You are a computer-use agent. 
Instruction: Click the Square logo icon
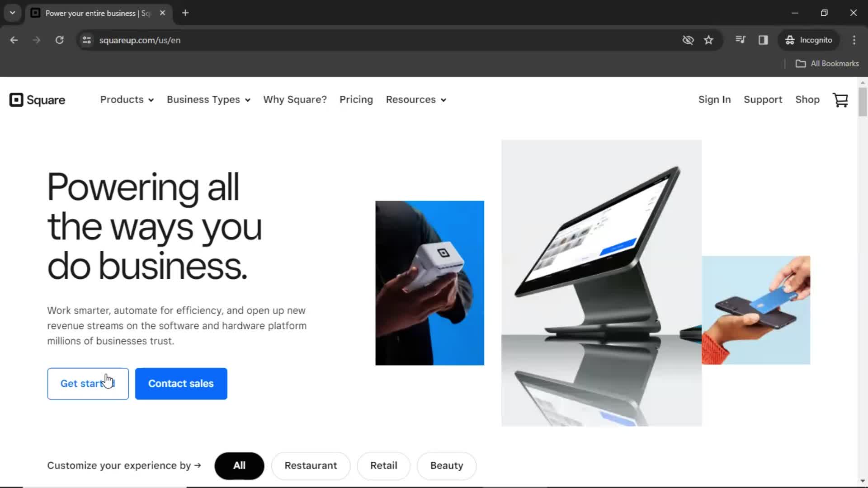tap(17, 99)
